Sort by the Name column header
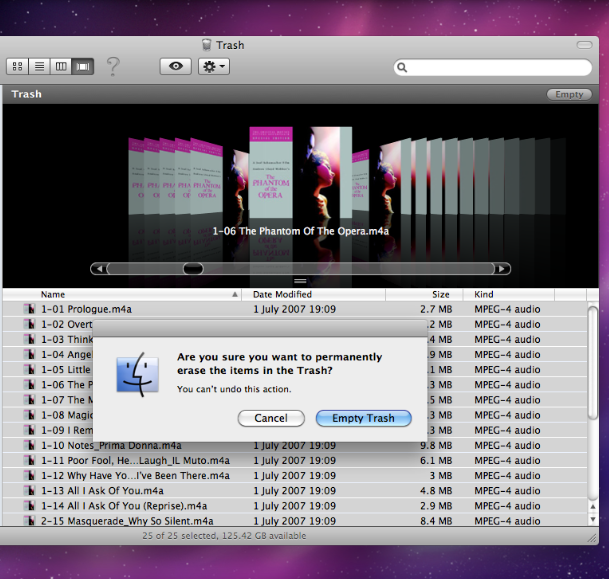 click(x=122, y=294)
